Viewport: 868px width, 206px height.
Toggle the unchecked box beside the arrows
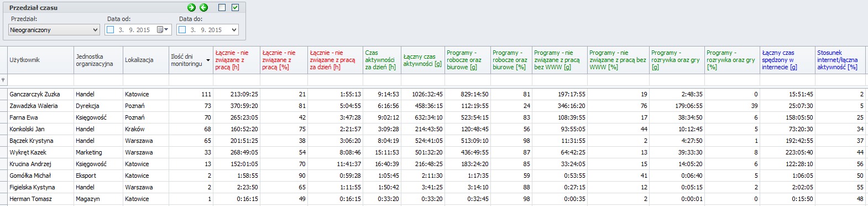coord(222,8)
